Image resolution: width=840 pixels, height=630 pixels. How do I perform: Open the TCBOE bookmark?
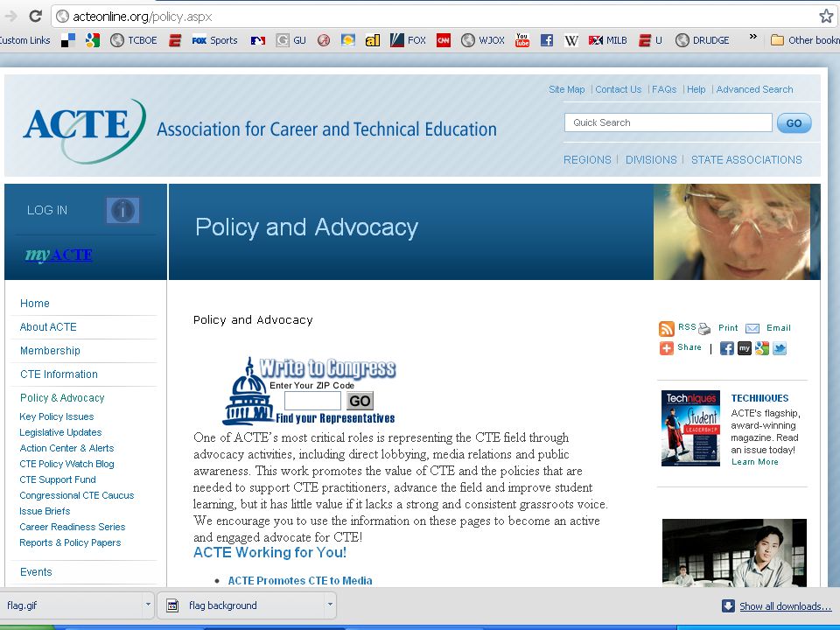coord(133,40)
